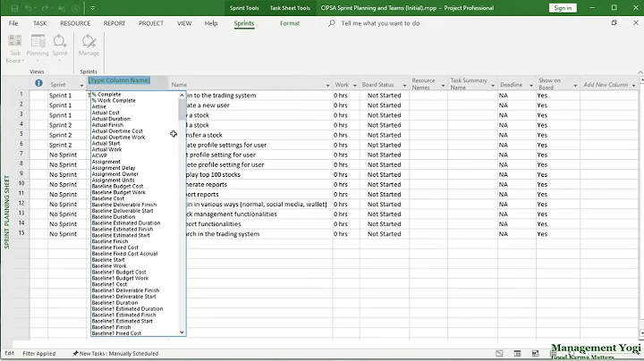Click the Type Column Name input field
The image size is (644, 361).
pyautogui.click(x=120, y=80)
